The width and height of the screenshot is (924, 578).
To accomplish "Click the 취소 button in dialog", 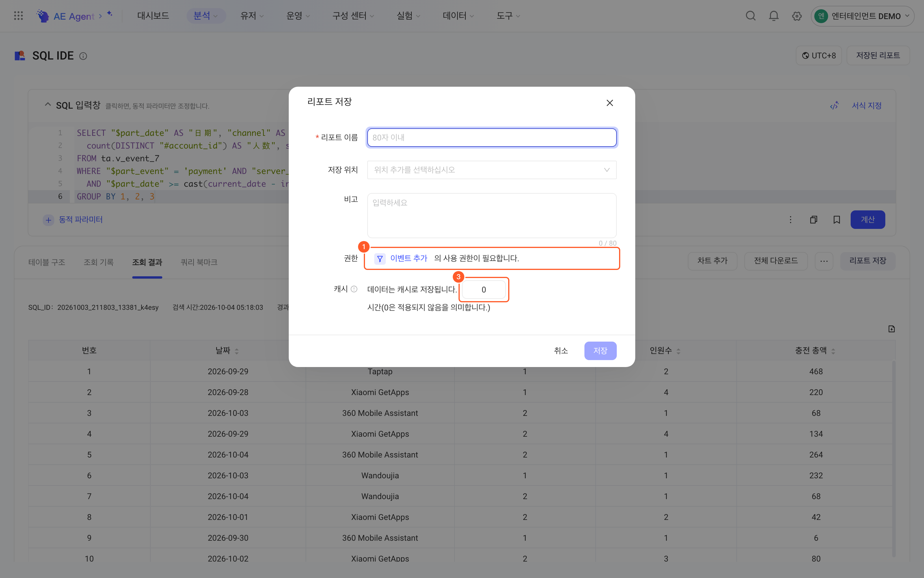I will click(x=561, y=351).
